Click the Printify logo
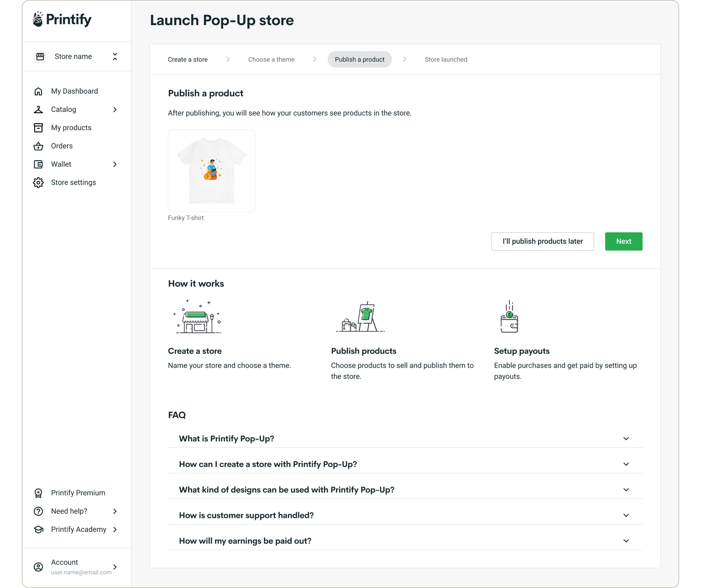Image resolution: width=701 pixels, height=588 pixels. click(x=62, y=19)
